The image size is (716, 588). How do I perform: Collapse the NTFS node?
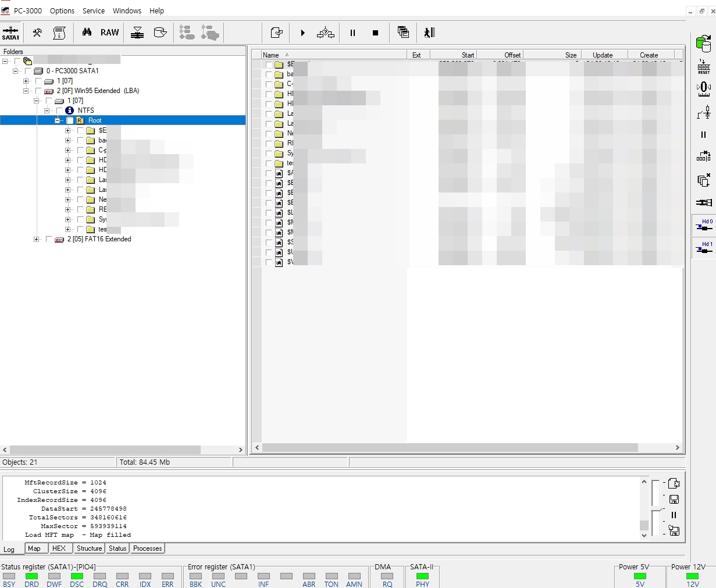47,111
